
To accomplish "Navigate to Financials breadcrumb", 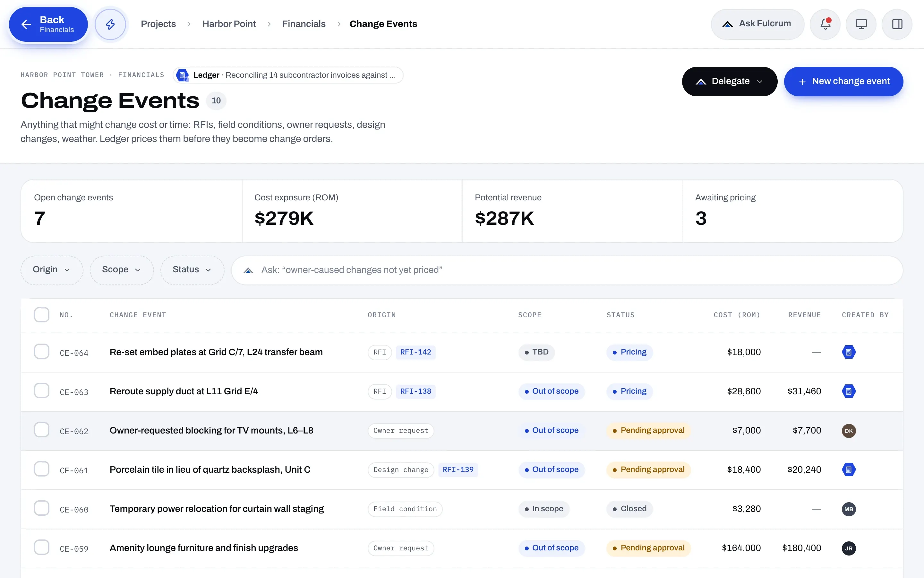I will click(304, 24).
